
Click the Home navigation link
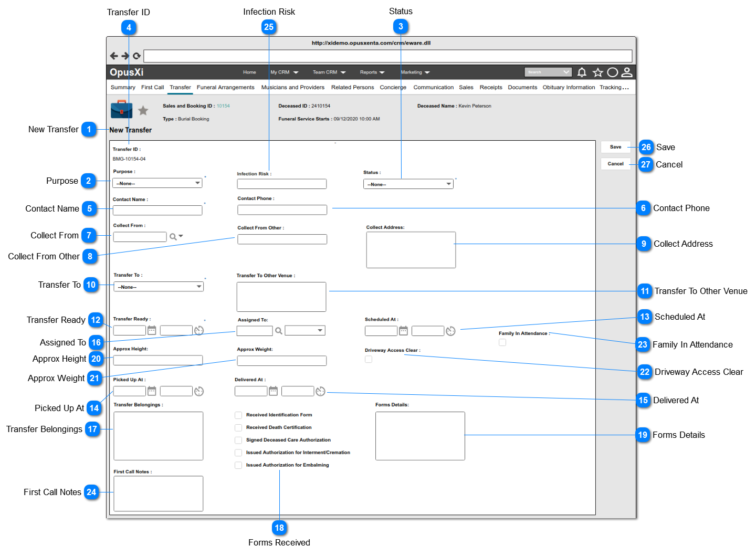pyautogui.click(x=249, y=72)
